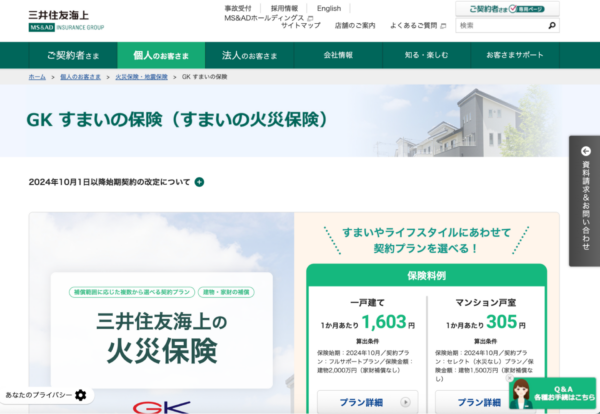The image size is (600, 414).
Task: Click the GK logo
Action: coord(161,407)
